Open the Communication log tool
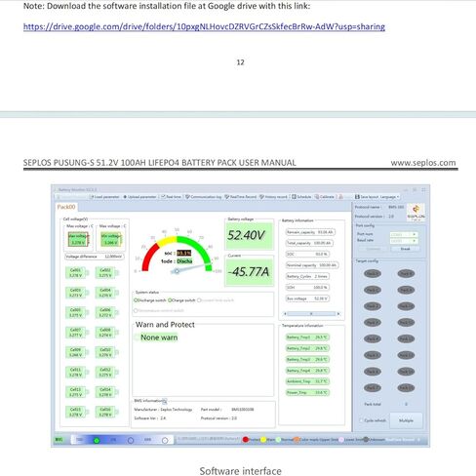This screenshot has height=476, width=476. click(203, 197)
